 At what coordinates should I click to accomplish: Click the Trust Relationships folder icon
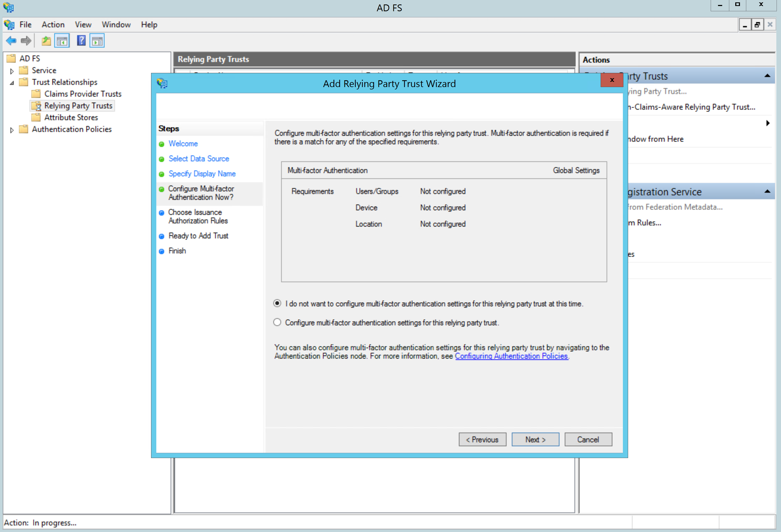point(24,82)
